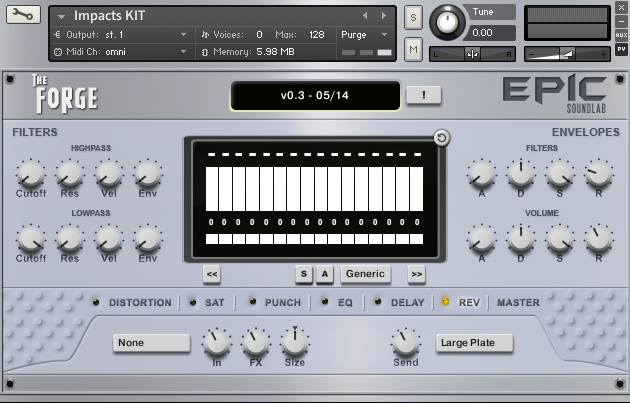Click the Tune knob
Image resolution: width=630 pixels, height=403 pixels.
click(x=447, y=22)
